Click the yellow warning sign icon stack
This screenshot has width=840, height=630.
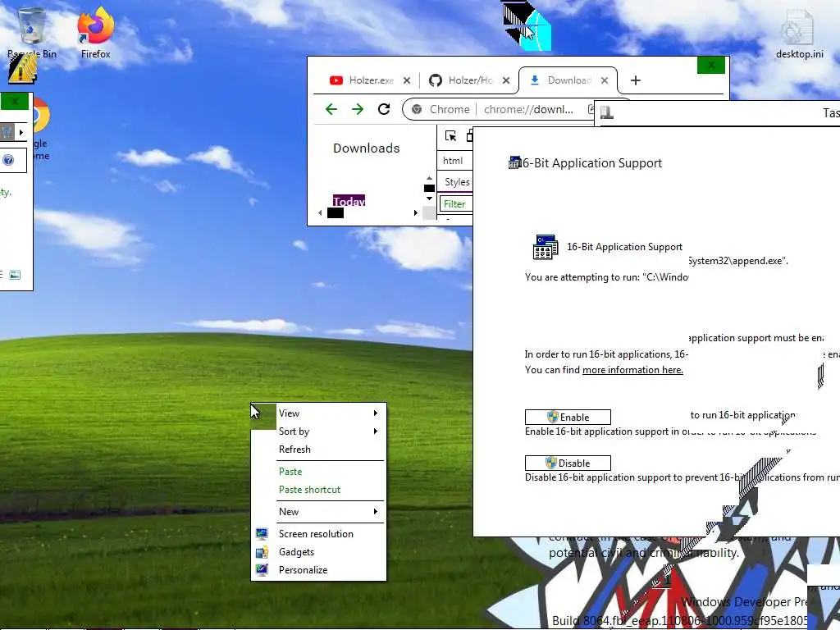pyautogui.click(x=22, y=70)
